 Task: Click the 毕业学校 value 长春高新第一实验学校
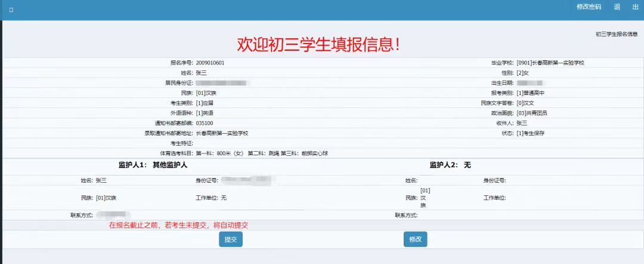(550, 63)
